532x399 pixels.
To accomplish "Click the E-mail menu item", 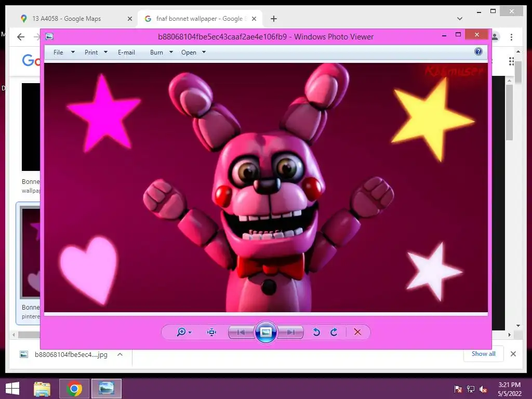I will point(127,52).
